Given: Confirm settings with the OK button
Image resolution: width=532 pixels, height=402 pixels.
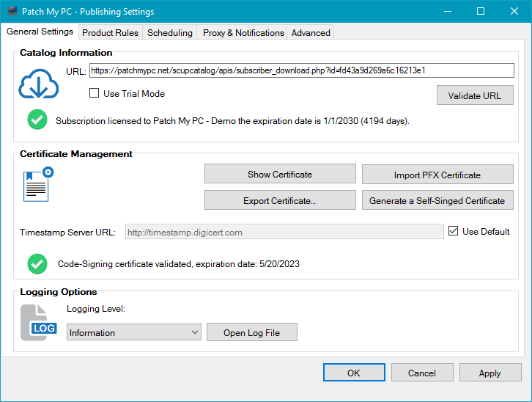Looking at the screenshot, I should coord(354,373).
